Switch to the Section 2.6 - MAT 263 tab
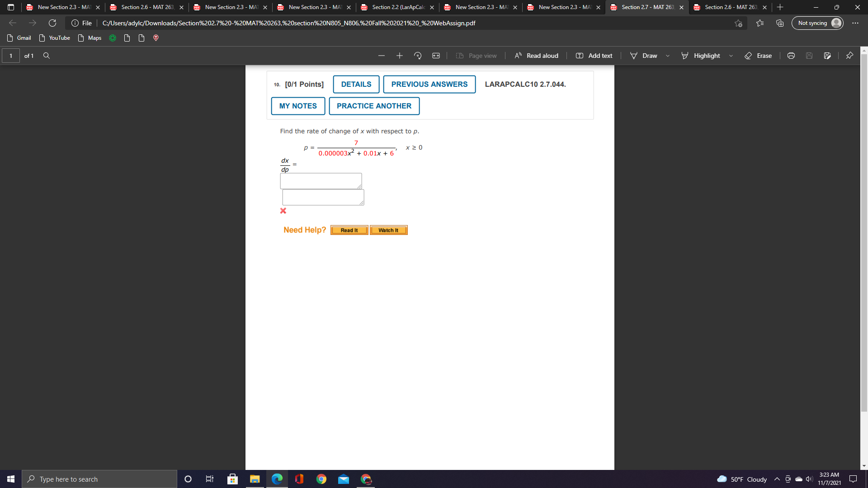Image resolution: width=868 pixels, height=488 pixels. tap(145, 7)
